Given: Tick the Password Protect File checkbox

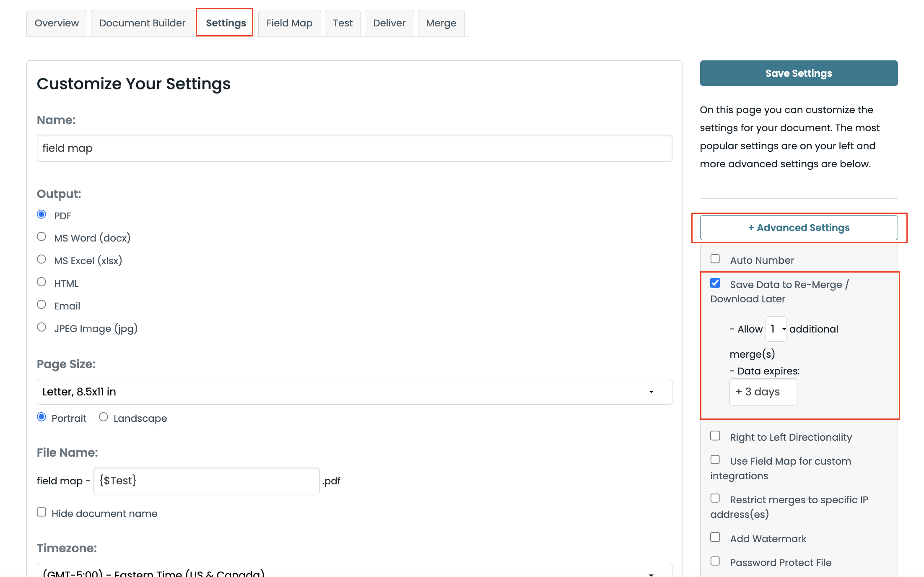Looking at the screenshot, I should (x=715, y=561).
